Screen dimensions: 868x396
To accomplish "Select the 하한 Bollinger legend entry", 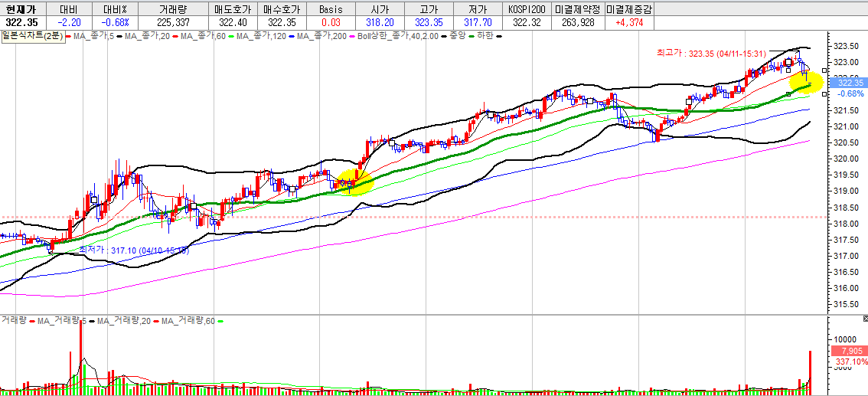I will click(485, 36).
